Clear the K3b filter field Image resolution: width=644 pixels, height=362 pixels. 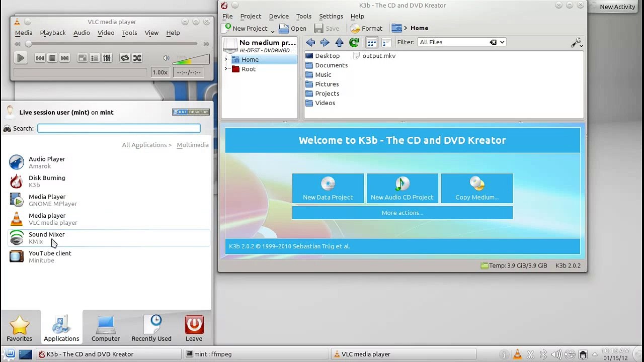click(x=493, y=42)
